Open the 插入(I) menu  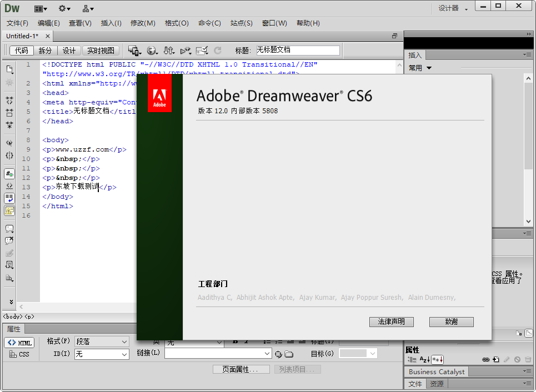click(x=111, y=23)
